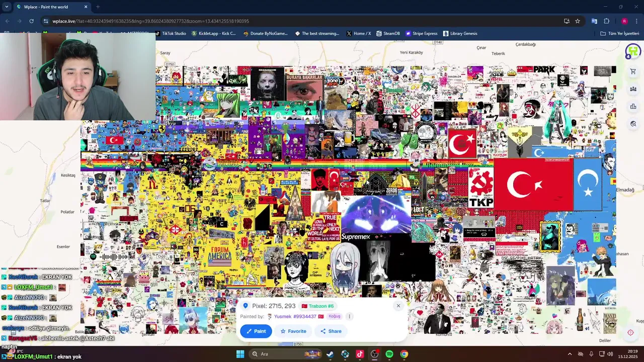Click the Forum America artwork
The height and width of the screenshot is (362, 644).
[x=220, y=256]
